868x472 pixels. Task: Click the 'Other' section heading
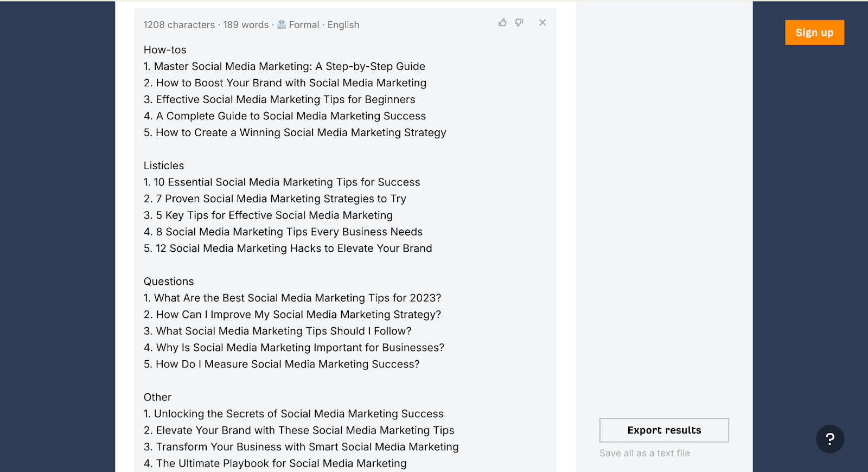(157, 397)
